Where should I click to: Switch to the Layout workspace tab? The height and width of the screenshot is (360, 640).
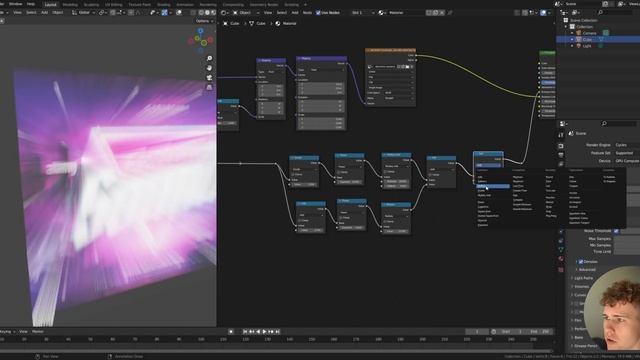pyautogui.click(x=50, y=4)
